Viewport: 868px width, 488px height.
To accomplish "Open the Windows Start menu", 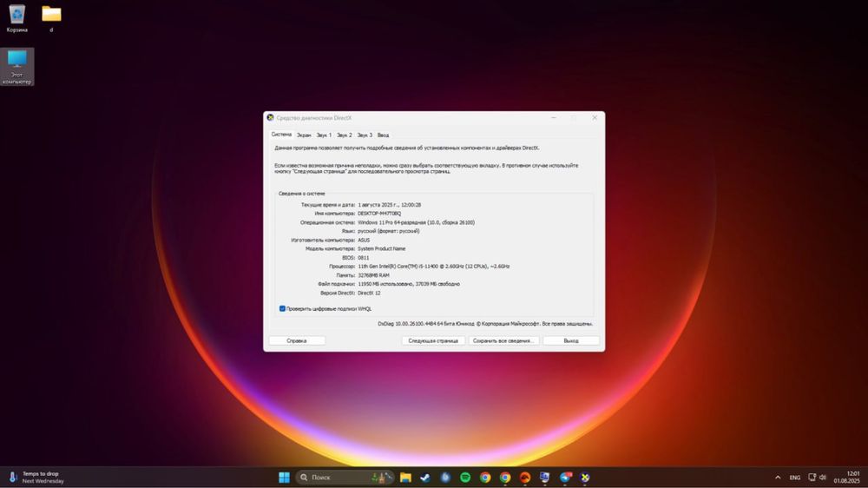I will click(x=284, y=478).
